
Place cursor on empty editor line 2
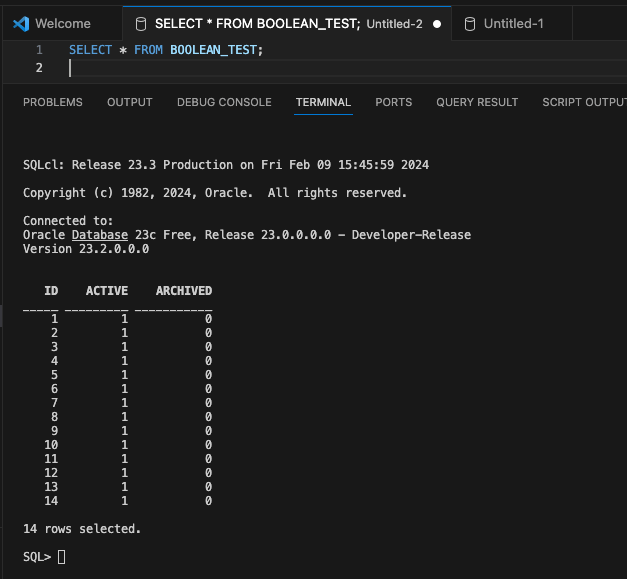click(x=200, y=68)
